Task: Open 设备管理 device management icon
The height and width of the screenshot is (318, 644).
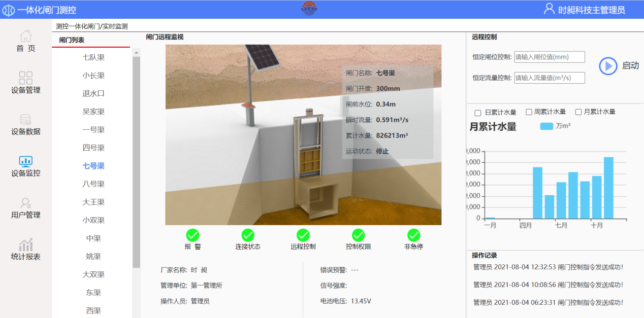Action: pyautogui.click(x=26, y=78)
